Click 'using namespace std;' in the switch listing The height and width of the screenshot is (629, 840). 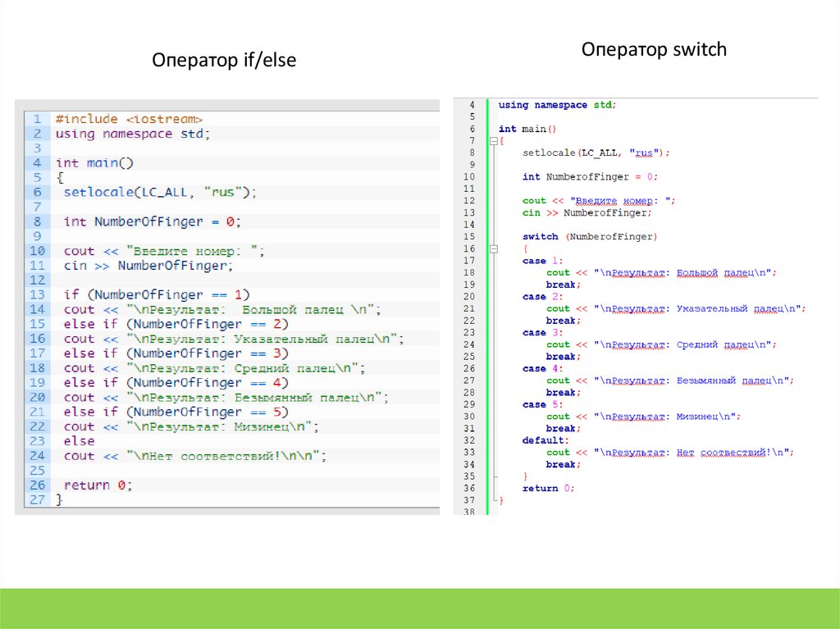click(557, 105)
